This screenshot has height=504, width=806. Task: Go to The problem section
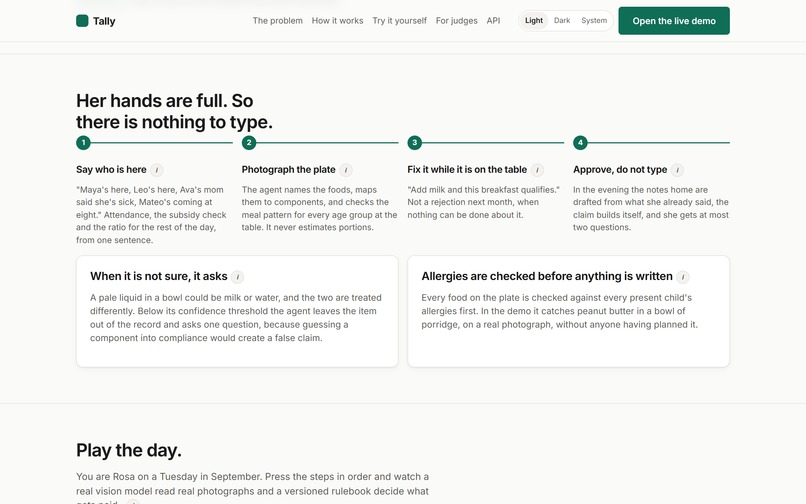pos(278,21)
